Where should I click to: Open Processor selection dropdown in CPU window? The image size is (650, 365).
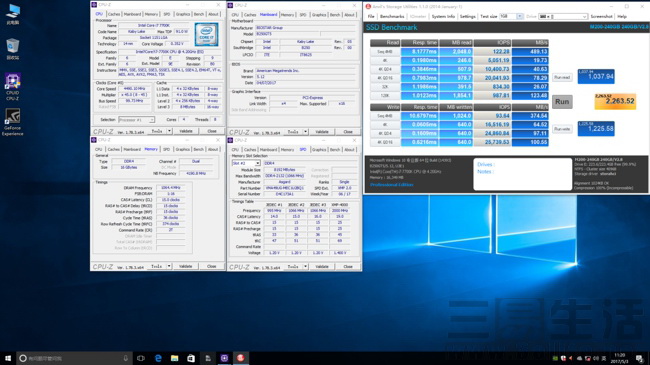click(x=136, y=120)
